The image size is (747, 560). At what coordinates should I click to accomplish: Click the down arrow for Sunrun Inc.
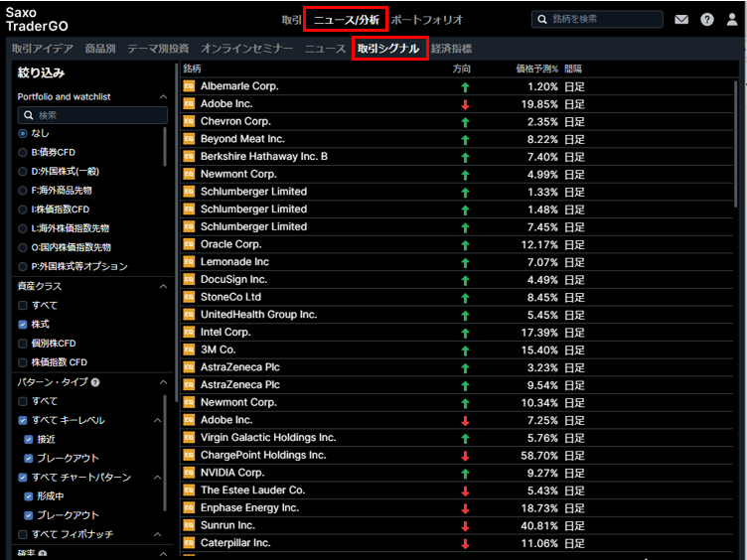click(466, 526)
